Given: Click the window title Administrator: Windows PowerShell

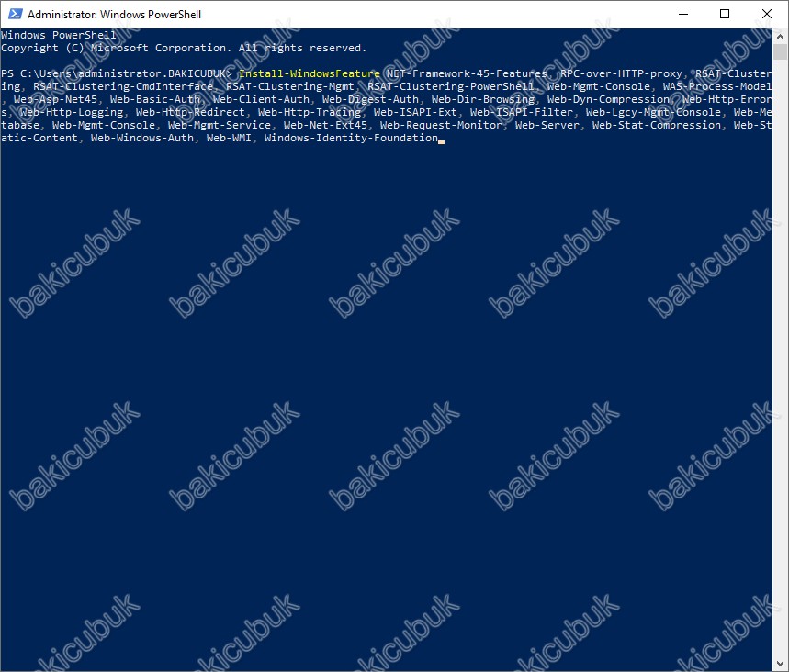Looking at the screenshot, I should point(114,14).
